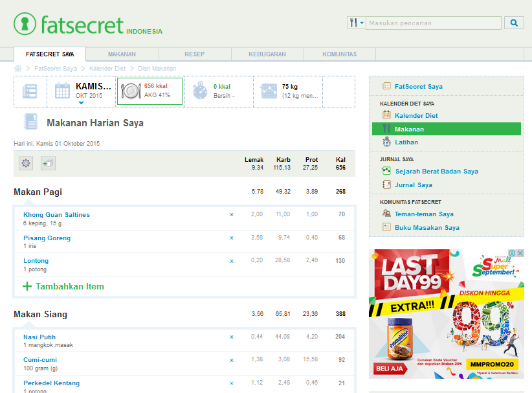Open the KOMUNITAS tab
532x393 pixels.
[x=339, y=54]
